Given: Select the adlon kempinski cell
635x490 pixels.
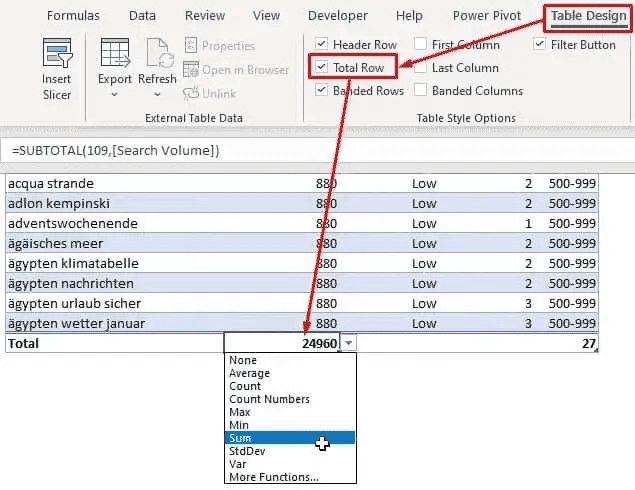Looking at the screenshot, I should [115, 203].
